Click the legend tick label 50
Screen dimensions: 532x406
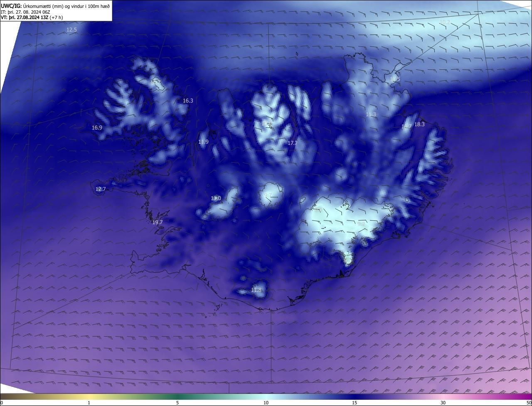[x=529, y=403]
